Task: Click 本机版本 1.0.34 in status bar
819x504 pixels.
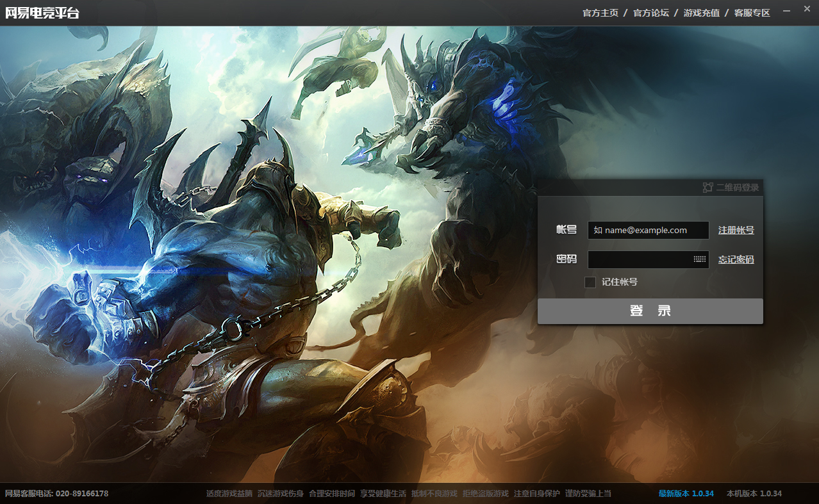Action: [754, 494]
